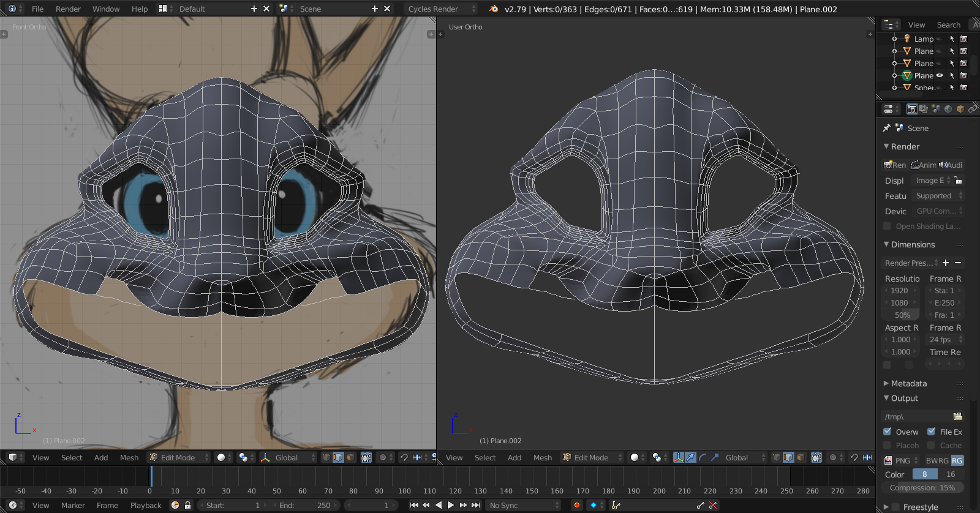Open Render Presets dropdown
Image resolution: width=980 pixels, height=513 pixels.
[910, 263]
